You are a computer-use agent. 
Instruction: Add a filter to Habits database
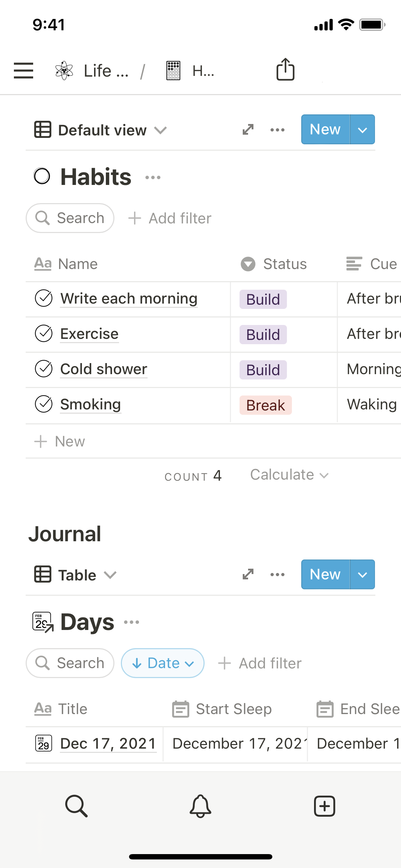pyautogui.click(x=170, y=218)
